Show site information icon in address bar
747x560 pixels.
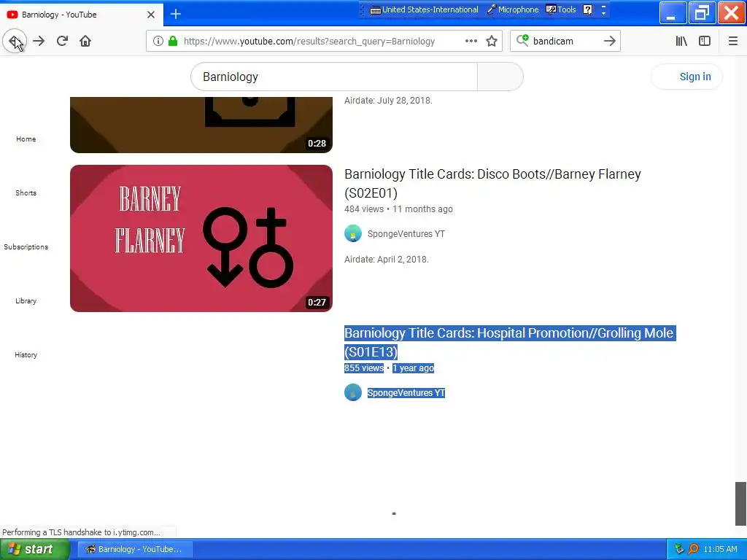pos(158,41)
